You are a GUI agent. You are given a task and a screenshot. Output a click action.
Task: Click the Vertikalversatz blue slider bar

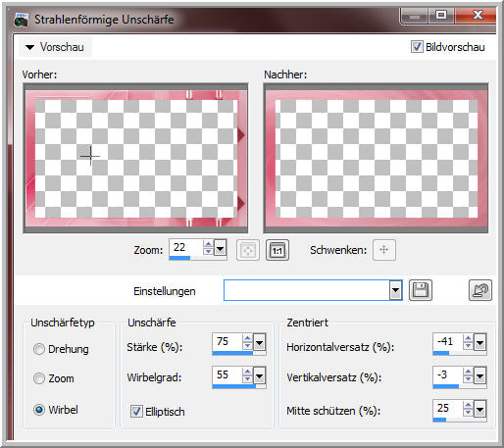[x=446, y=386]
